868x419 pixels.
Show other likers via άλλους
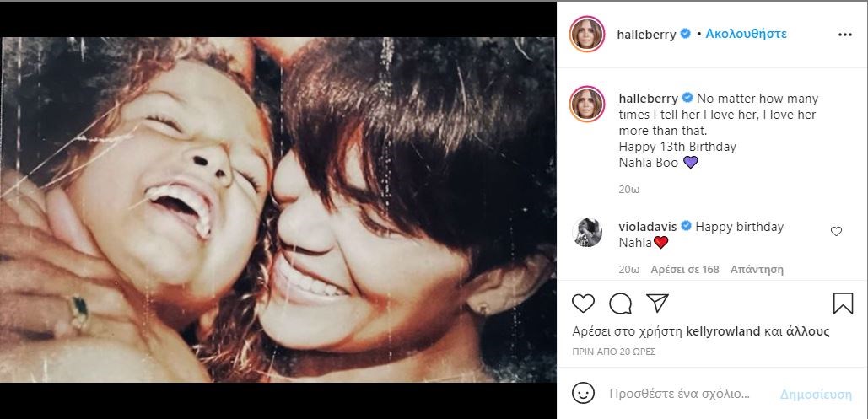tap(808, 331)
